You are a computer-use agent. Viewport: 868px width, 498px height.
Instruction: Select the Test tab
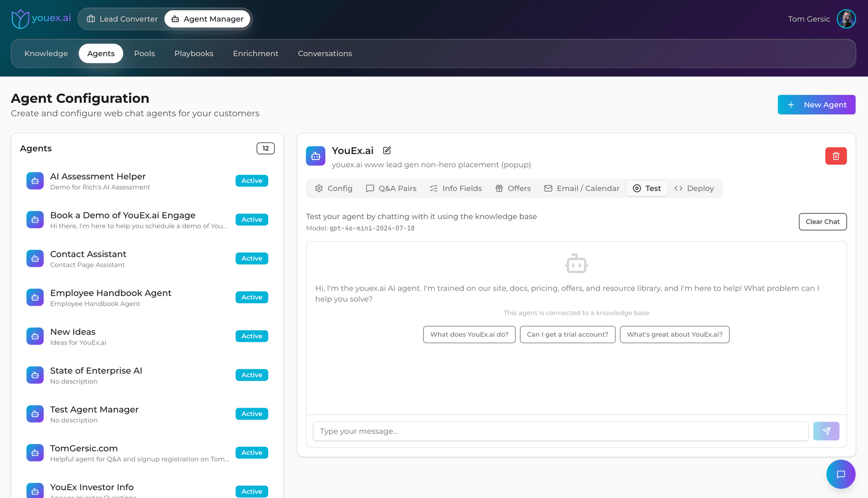tap(647, 188)
